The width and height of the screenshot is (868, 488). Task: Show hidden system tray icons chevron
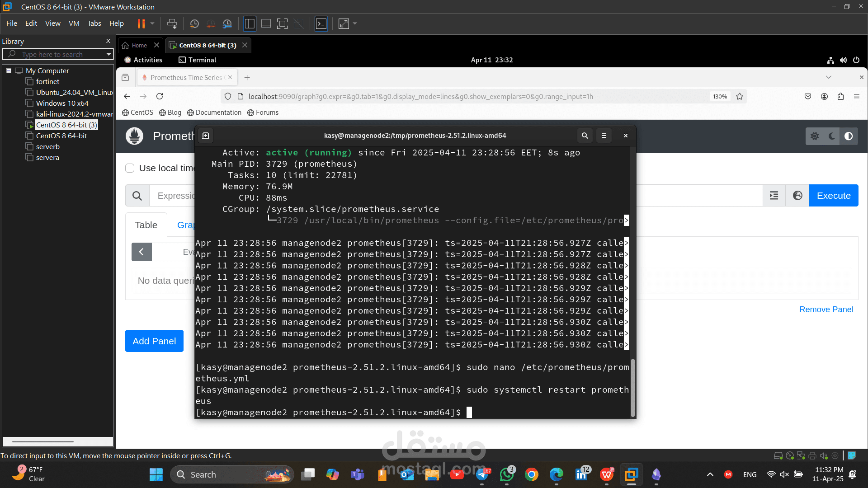(x=710, y=474)
